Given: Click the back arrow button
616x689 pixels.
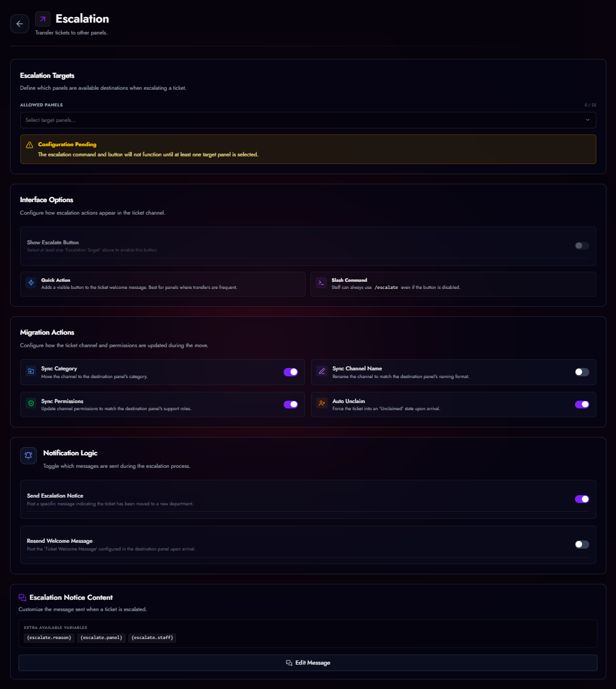Looking at the screenshot, I should tap(19, 23).
